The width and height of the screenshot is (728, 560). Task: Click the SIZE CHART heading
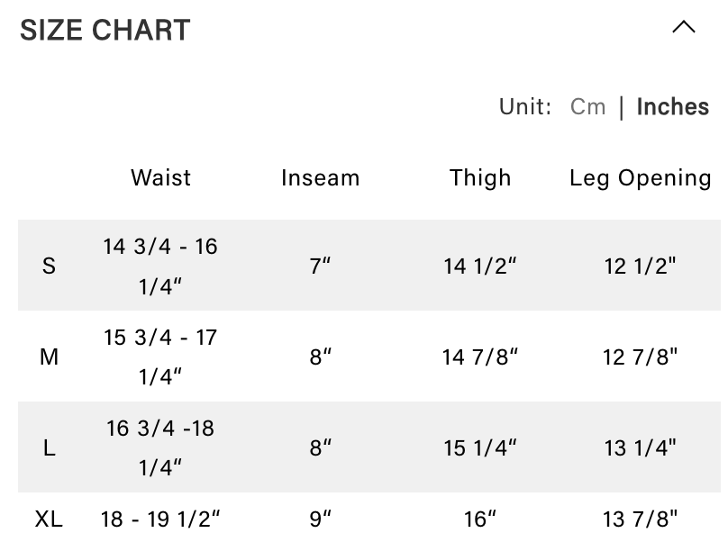coord(105,31)
